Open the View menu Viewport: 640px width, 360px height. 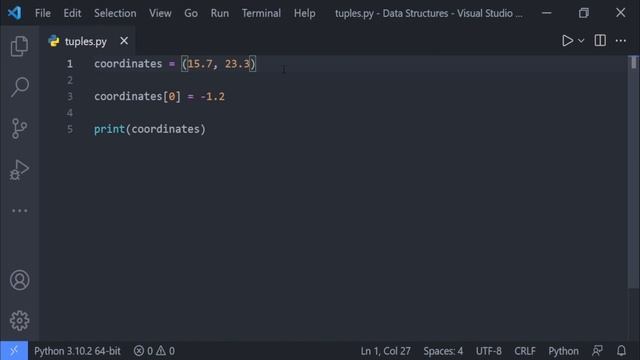click(x=160, y=13)
